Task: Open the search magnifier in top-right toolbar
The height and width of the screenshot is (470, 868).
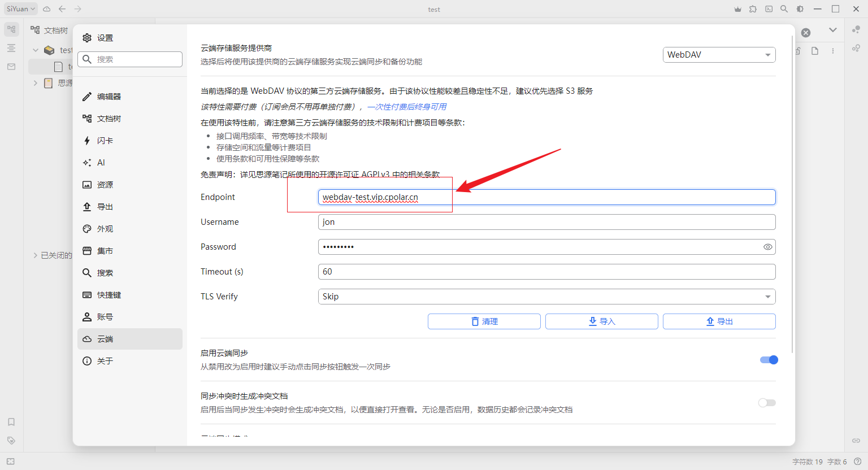Action: (784, 9)
